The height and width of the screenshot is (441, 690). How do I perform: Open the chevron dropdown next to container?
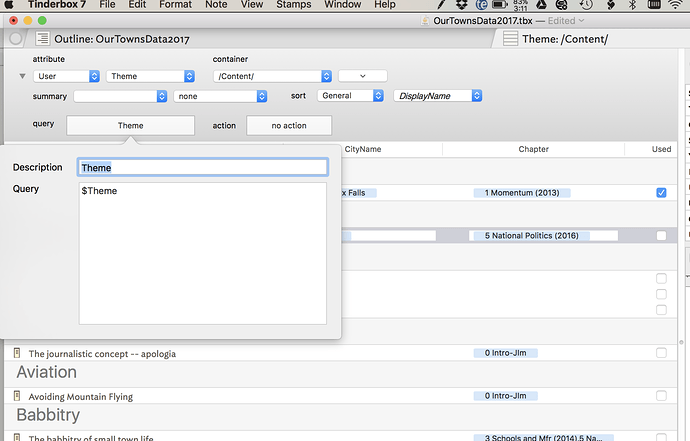pos(363,76)
